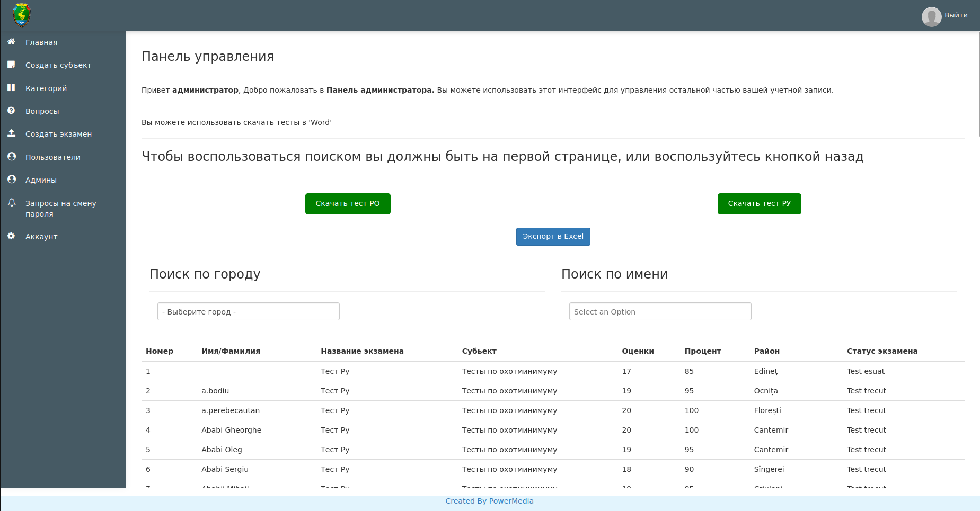The width and height of the screenshot is (980, 511).
Task: Open the 'Select an Option' name dropdown
Action: click(x=660, y=311)
